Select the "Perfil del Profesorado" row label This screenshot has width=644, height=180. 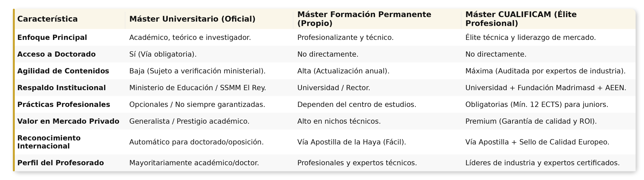tap(60, 163)
